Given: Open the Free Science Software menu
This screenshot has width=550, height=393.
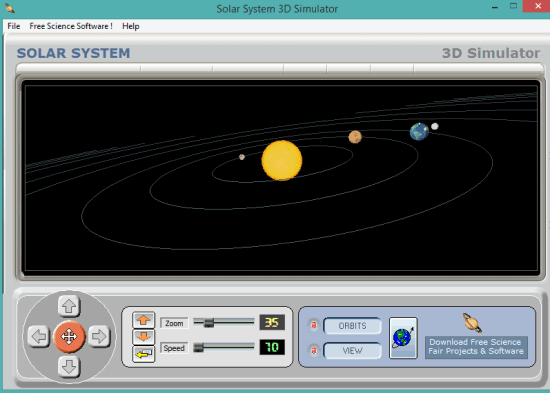Looking at the screenshot, I should pos(71,26).
